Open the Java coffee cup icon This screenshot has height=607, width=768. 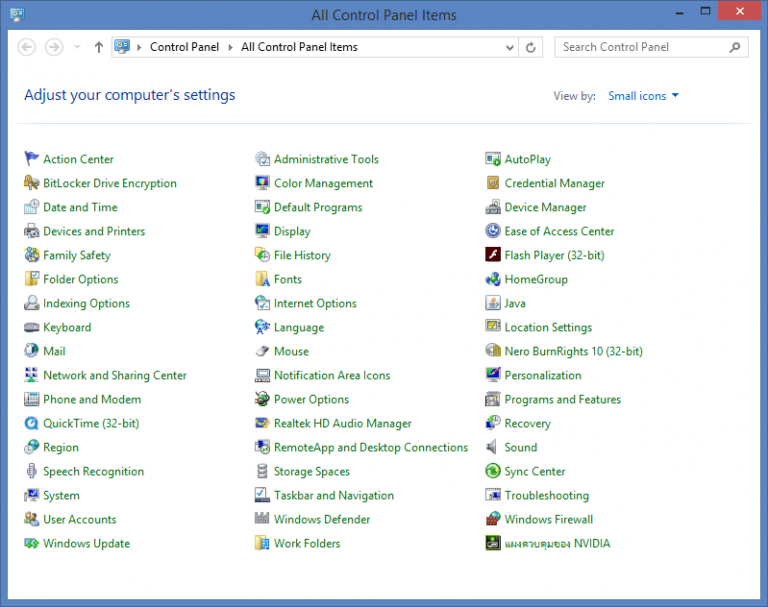coord(493,303)
